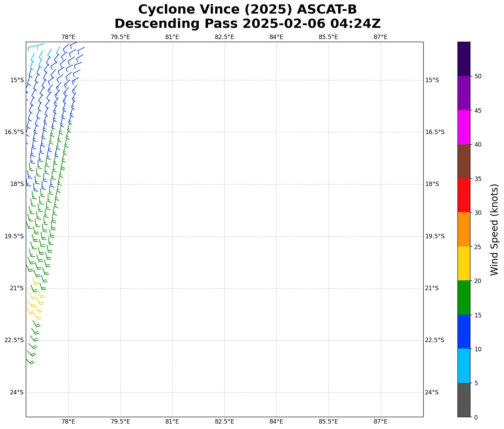Select the violet 45-50 knot color band

click(x=464, y=93)
